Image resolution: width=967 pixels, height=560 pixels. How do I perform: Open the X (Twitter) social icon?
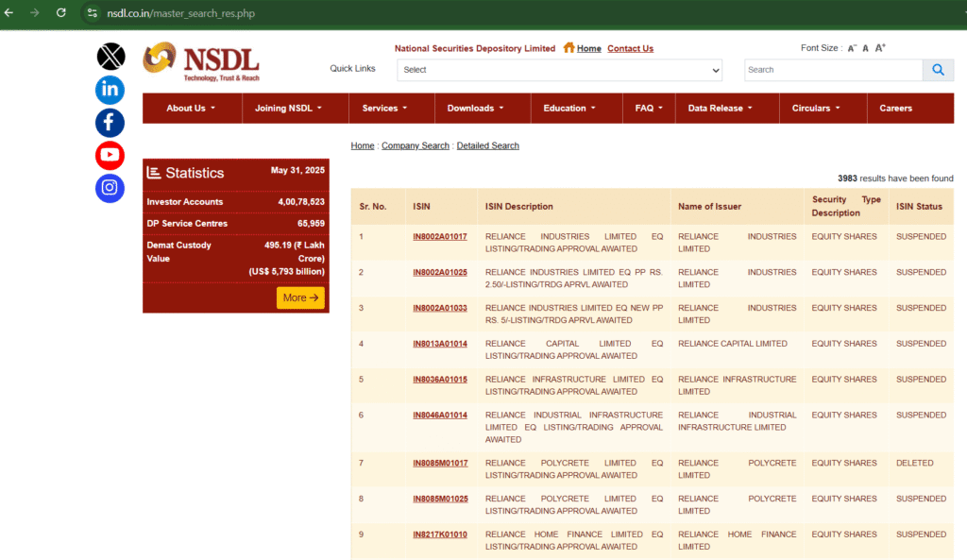click(110, 57)
